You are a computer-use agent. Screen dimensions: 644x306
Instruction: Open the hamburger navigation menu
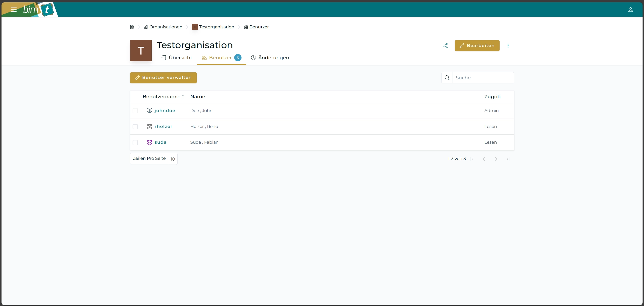[14, 10]
